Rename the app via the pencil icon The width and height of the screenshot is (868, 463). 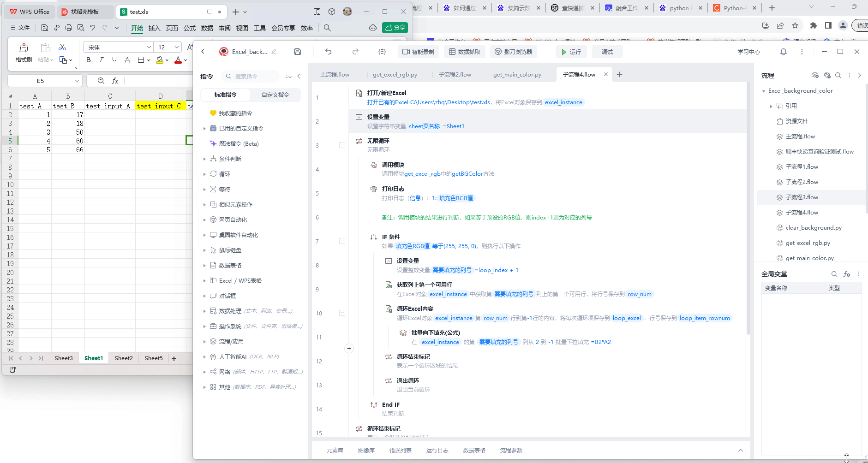tap(274, 52)
